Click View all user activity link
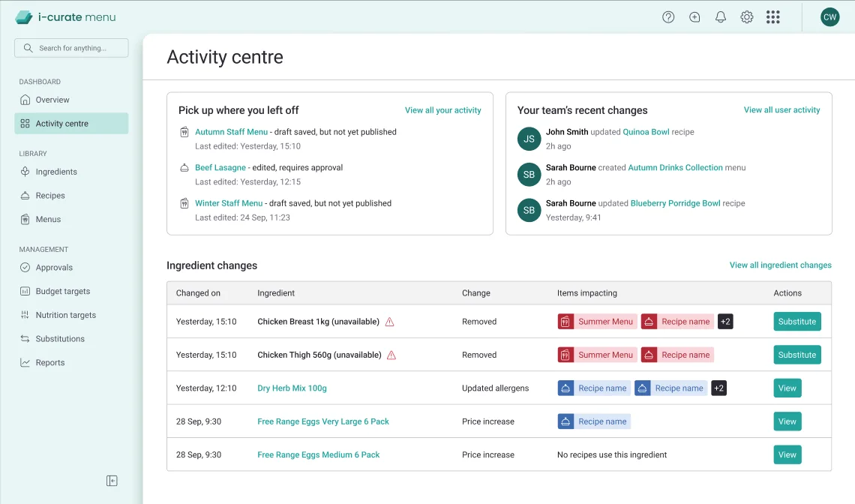The height and width of the screenshot is (504, 855). [x=781, y=109]
